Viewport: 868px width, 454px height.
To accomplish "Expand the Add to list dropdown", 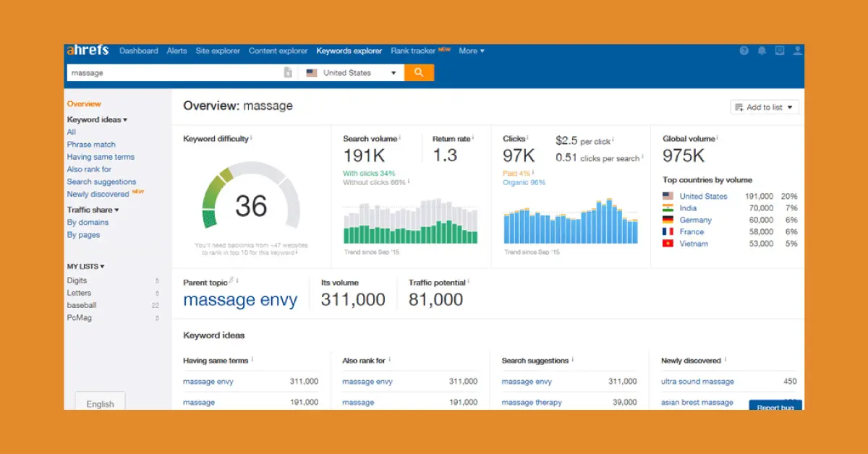I will tap(765, 107).
